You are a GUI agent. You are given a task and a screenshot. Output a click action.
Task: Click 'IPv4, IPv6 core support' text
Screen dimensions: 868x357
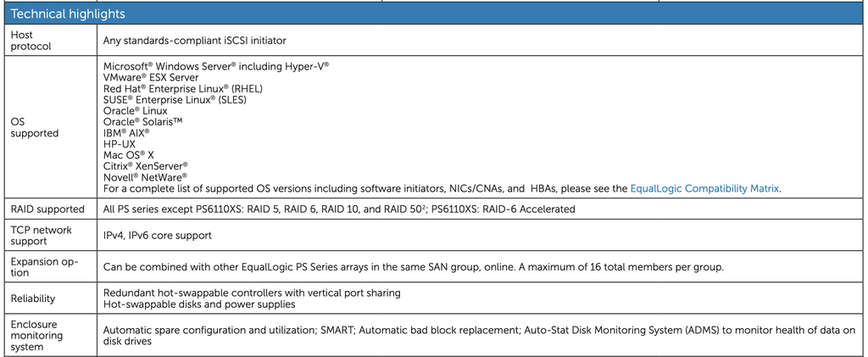pyautogui.click(x=158, y=235)
